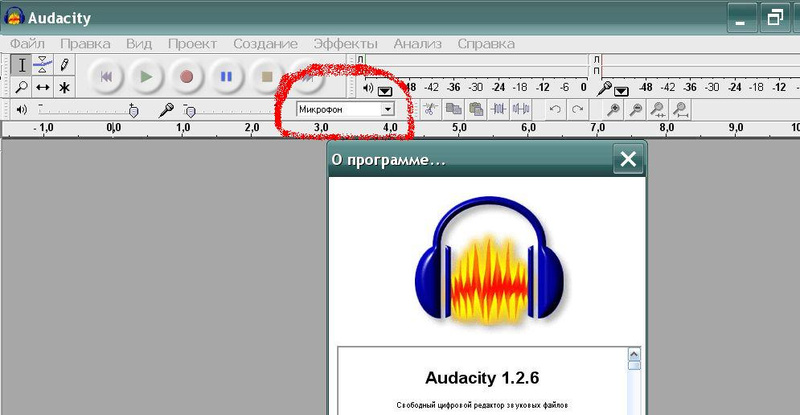Click the Cut scissors icon

pos(430,109)
